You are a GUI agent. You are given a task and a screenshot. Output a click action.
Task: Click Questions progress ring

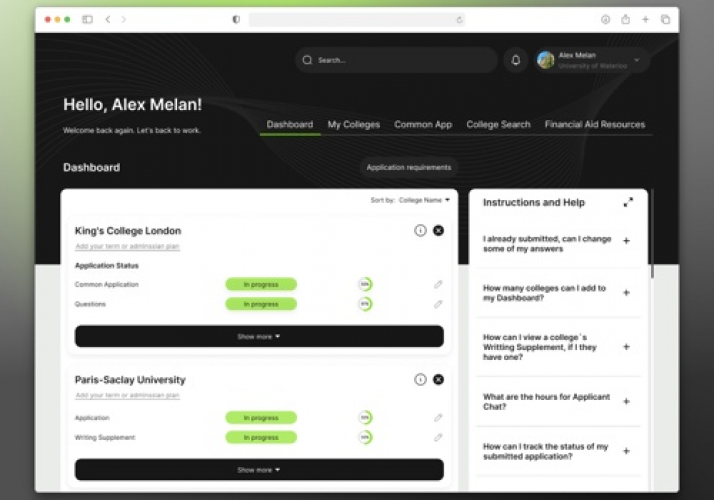tap(365, 304)
